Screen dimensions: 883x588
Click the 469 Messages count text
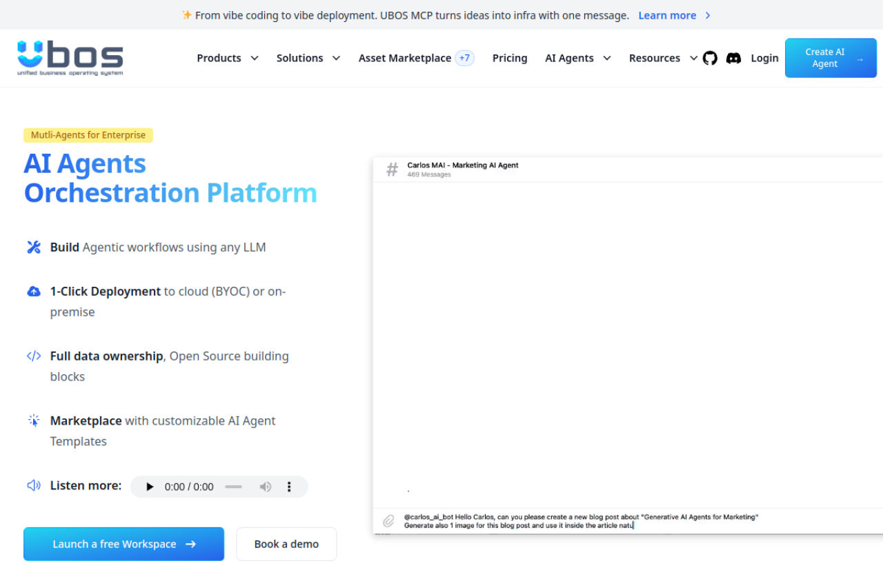429,175
